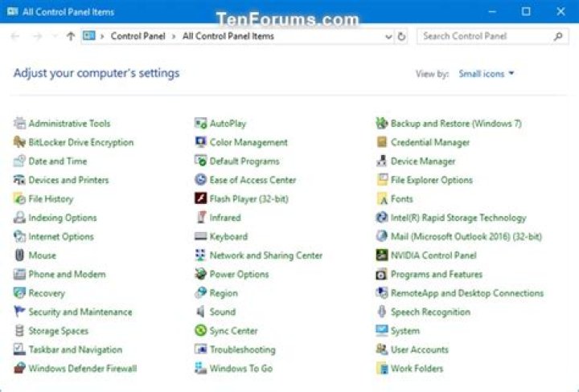Open the View by Small icons dropdown
This screenshot has height=392, width=579.
[x=486, y=74]
